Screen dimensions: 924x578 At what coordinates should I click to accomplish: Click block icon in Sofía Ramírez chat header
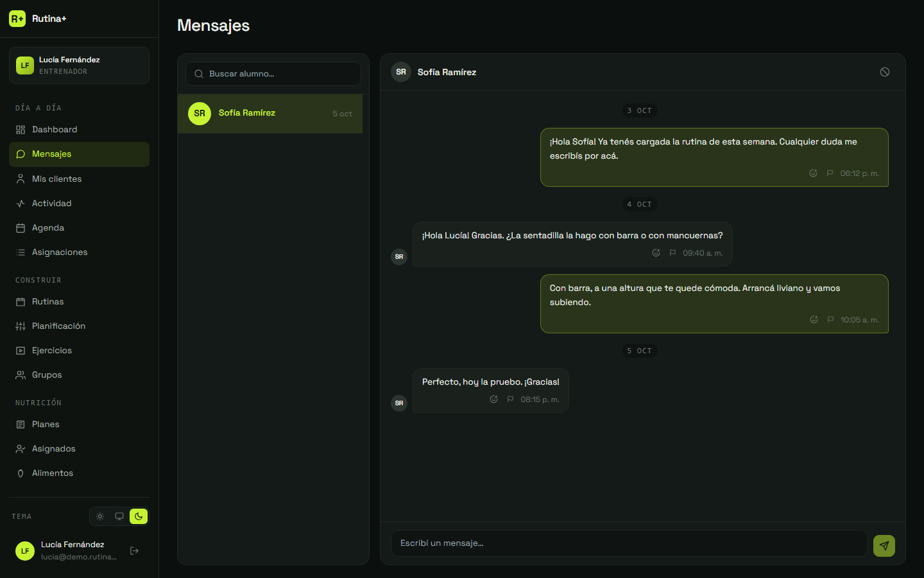pos(885,72)
